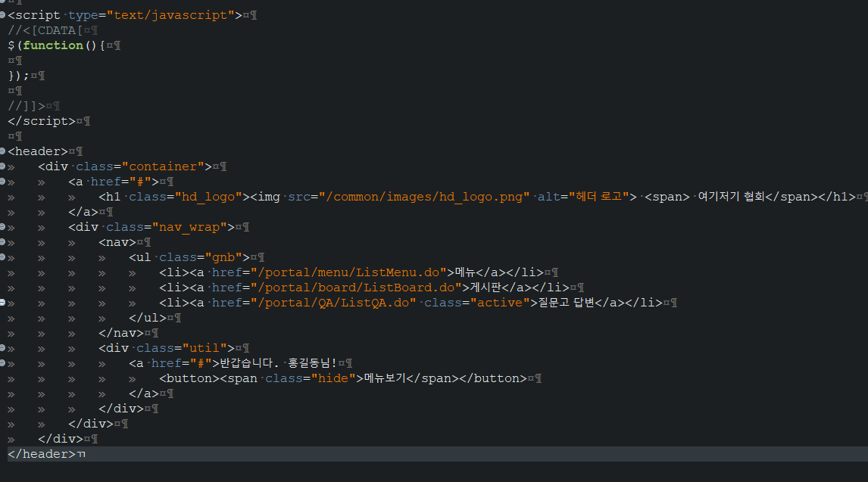The image size is (868, 482).
Task: Click the //]]> comment line
Action: (27, 106)
